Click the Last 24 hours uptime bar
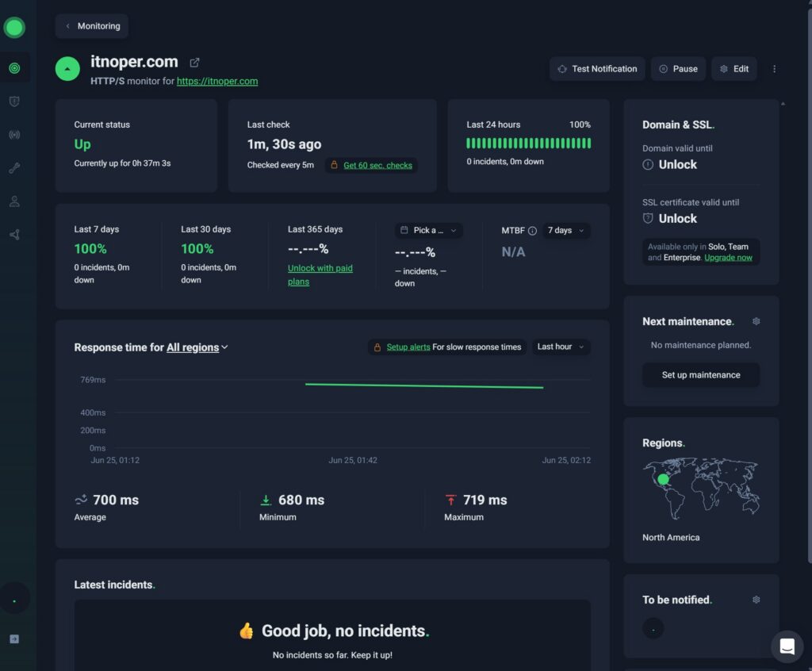 (528, 143)
